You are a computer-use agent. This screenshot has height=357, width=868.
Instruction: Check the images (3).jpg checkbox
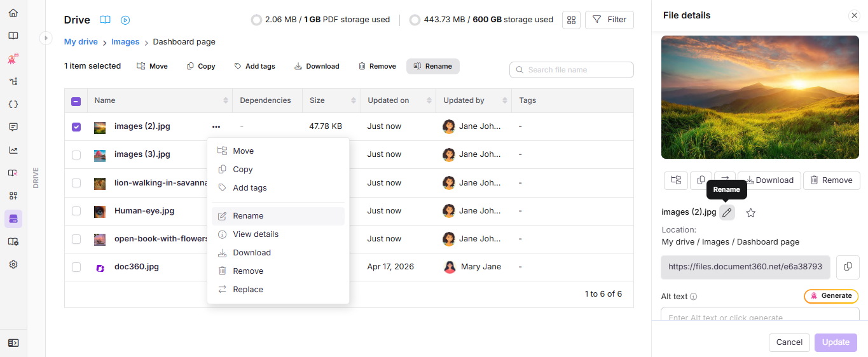76,155
